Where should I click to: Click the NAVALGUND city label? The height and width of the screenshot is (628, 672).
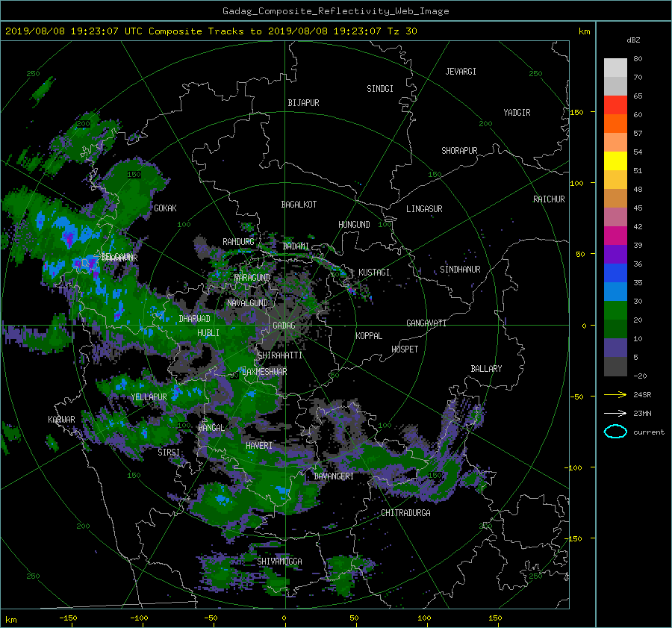247,303
